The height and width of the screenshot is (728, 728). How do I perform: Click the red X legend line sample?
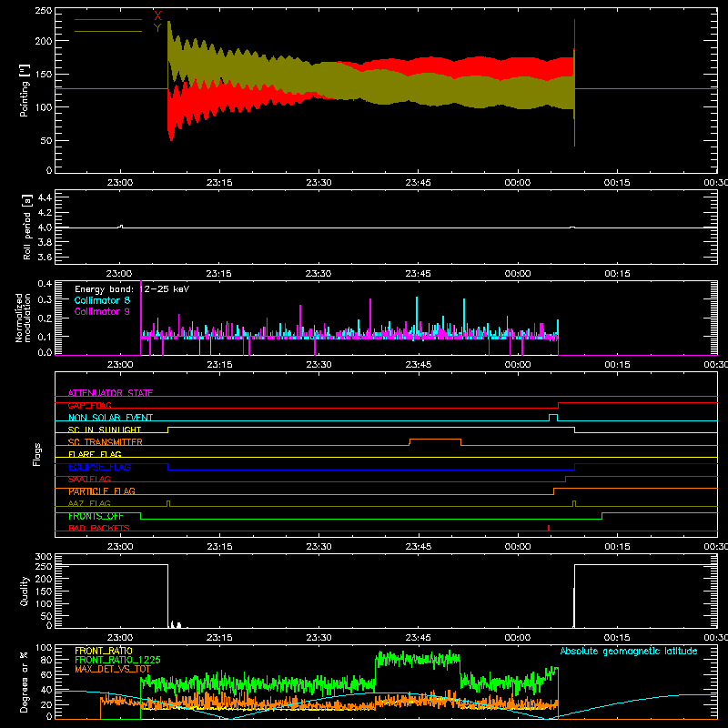click(108, 19)
